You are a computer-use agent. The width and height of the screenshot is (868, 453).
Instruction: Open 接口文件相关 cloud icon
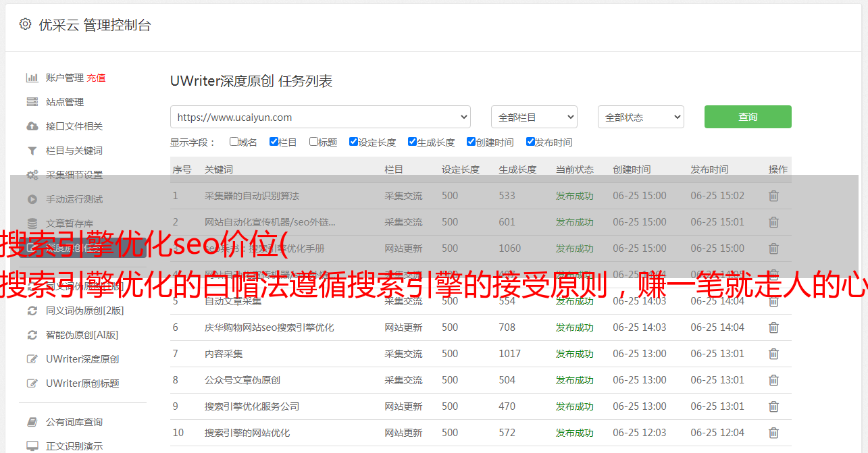[x=32, y=126]
